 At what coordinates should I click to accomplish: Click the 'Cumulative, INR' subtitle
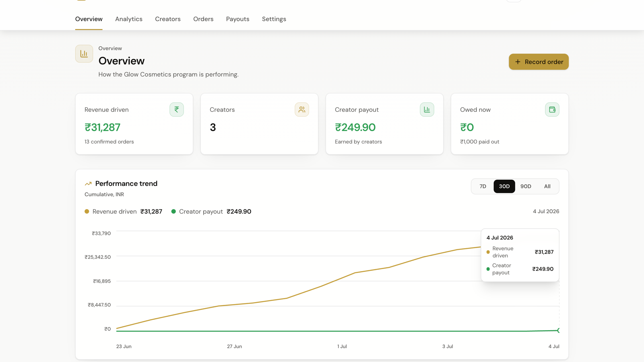pyautogui.click(x=104, y=194)
